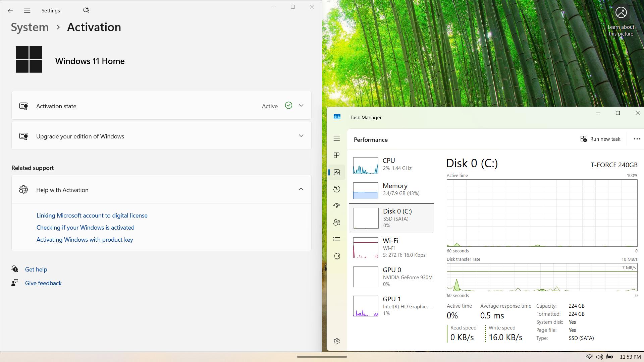Go back using Settings back arrow

[x=10, y=11]
